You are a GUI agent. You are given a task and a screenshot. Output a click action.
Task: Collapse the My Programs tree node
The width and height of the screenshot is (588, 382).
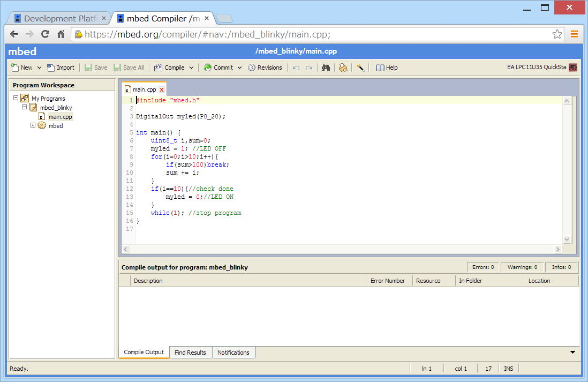(x=16, y=98)
